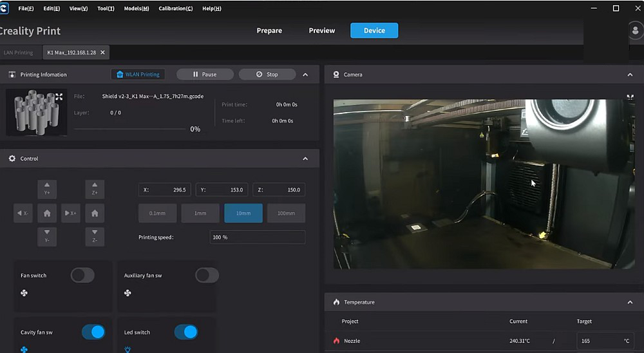Click the WLAN Printing button
Viewport: 644px width, 353px height.
point(138,74)
